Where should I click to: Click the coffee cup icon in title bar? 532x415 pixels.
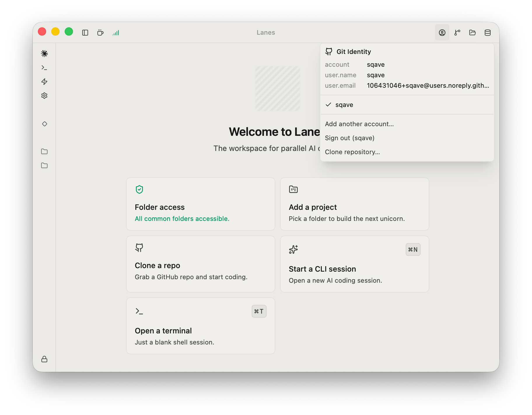pos(100,33)
